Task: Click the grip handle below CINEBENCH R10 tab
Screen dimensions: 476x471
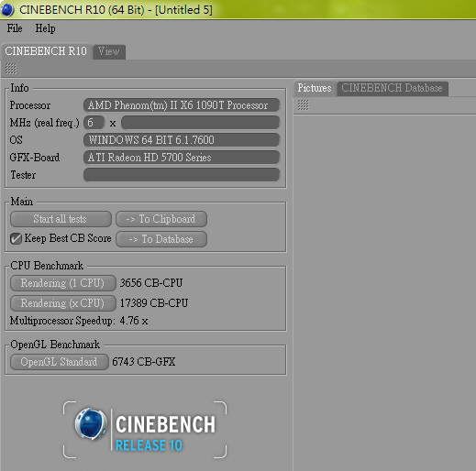Action: point(11,69)
